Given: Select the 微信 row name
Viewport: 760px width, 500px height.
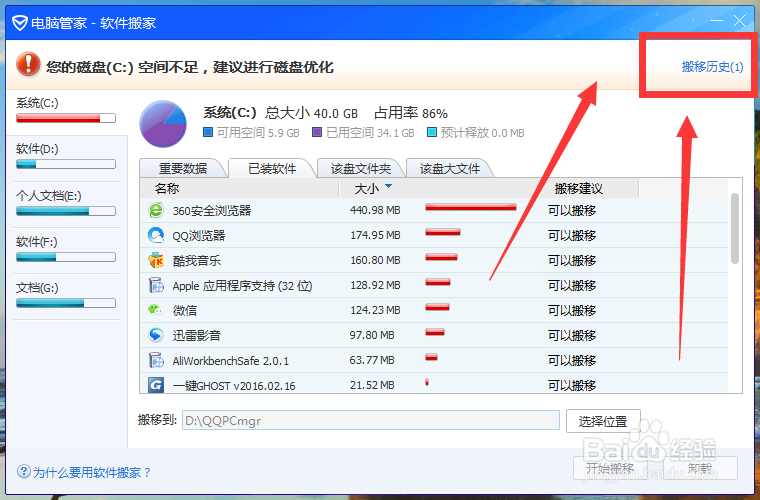Looking at the screenshot, I should coord(185,311).
